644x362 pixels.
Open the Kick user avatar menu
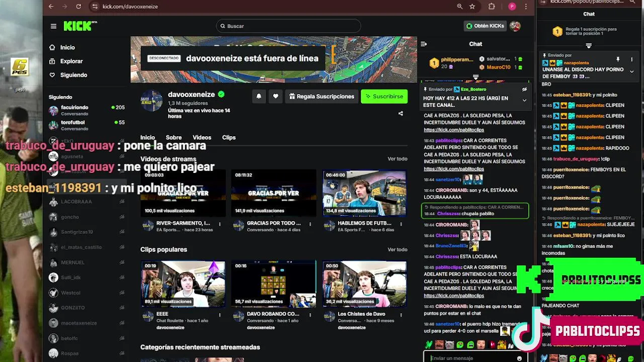pos(515,26)
